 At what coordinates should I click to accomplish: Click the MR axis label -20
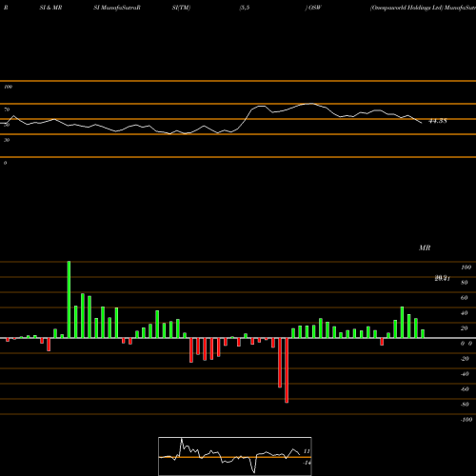465,359
